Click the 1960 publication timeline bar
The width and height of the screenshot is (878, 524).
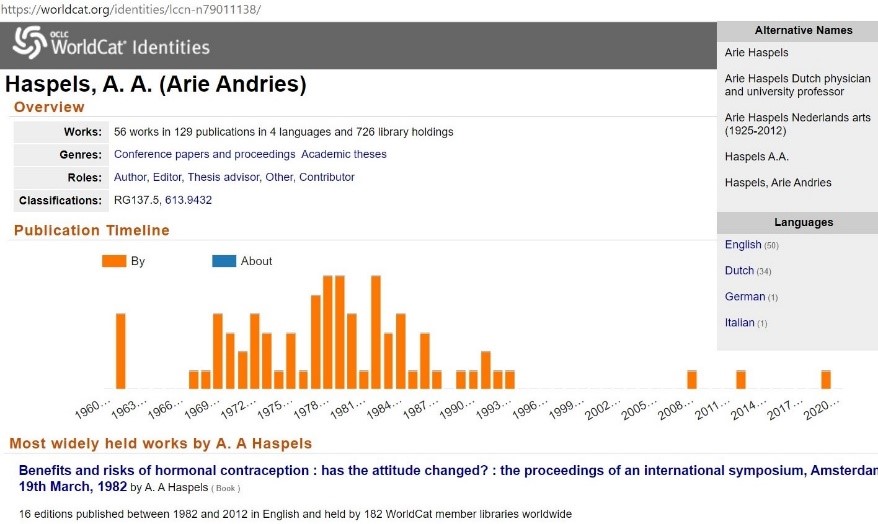(x=121, y=350)
